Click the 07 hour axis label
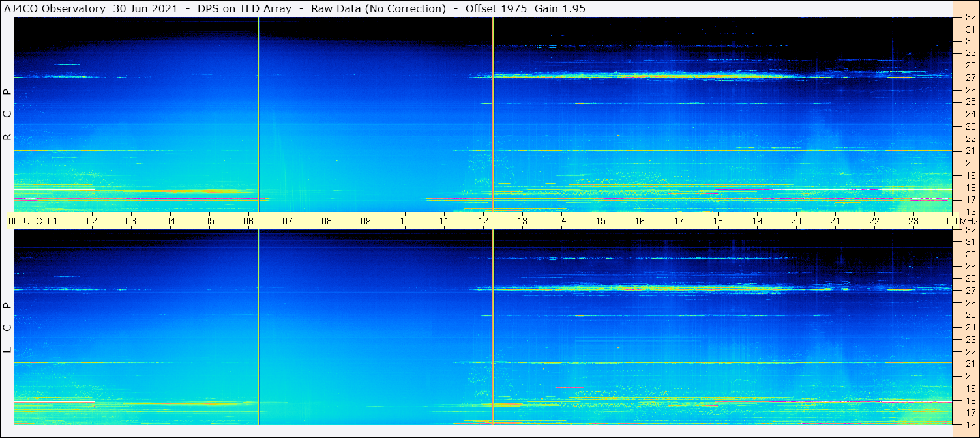Image resolution: width=980 pixels, height=438 pixels. (288, 221)
